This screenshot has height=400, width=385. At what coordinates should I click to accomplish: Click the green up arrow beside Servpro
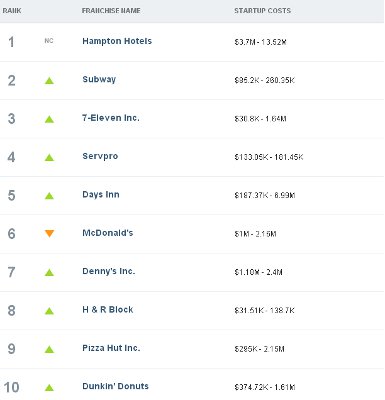pos(49,157)
